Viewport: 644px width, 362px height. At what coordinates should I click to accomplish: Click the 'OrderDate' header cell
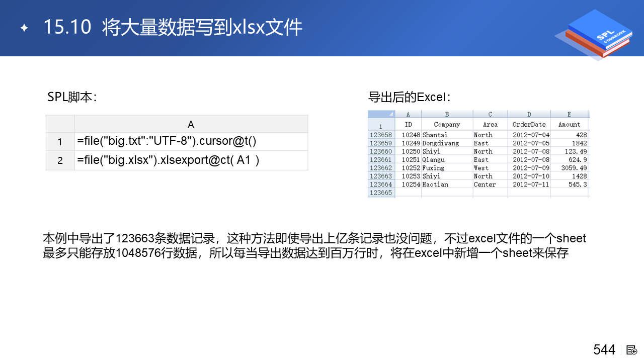(x=529, y=124)
